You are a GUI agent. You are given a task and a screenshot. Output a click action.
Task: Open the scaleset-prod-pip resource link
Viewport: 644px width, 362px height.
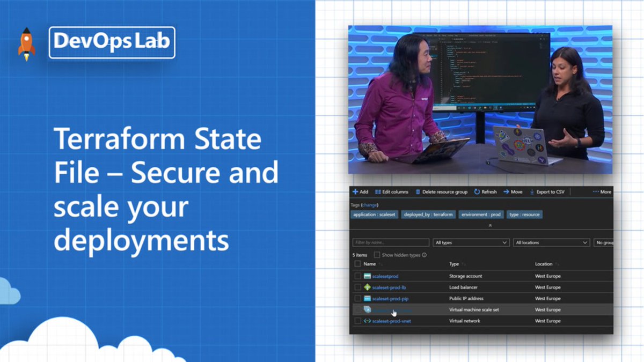point(390,299)
